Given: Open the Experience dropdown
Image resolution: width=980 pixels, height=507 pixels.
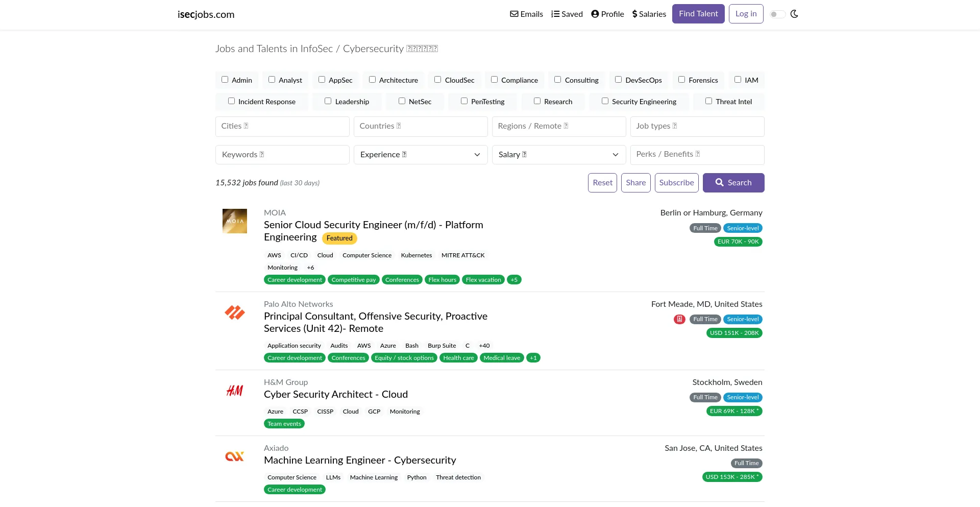Looking at the screenshot, I should click(x=421, y=155).
